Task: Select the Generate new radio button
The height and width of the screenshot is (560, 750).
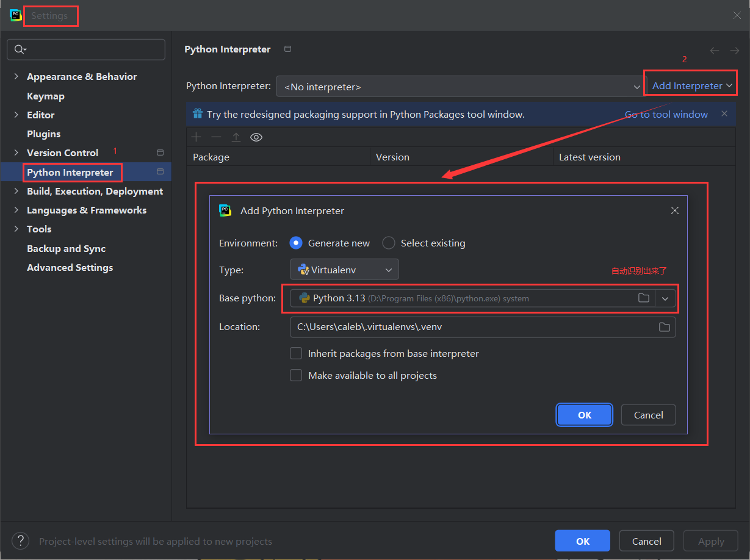Action: pyautogui.click(x=296, y=243)
